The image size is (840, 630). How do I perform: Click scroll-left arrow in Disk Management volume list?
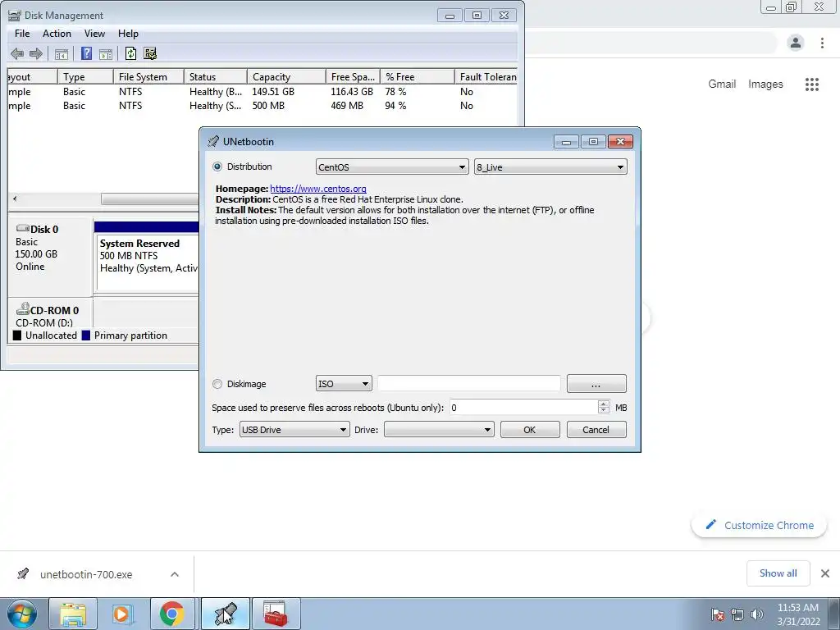click(x=15, y=199)
